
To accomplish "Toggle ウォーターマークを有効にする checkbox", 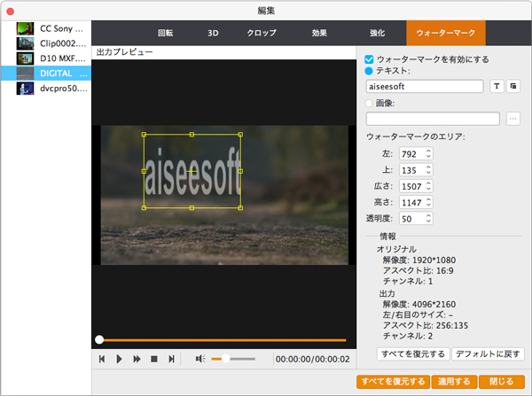I will (369, 59).
